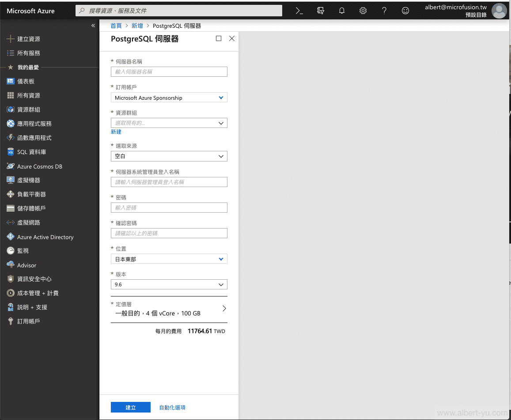The height and width of the screenshot is (420, 511).
Task: Click the 負載平衡器 icon
Action: [x=11, y=195]
